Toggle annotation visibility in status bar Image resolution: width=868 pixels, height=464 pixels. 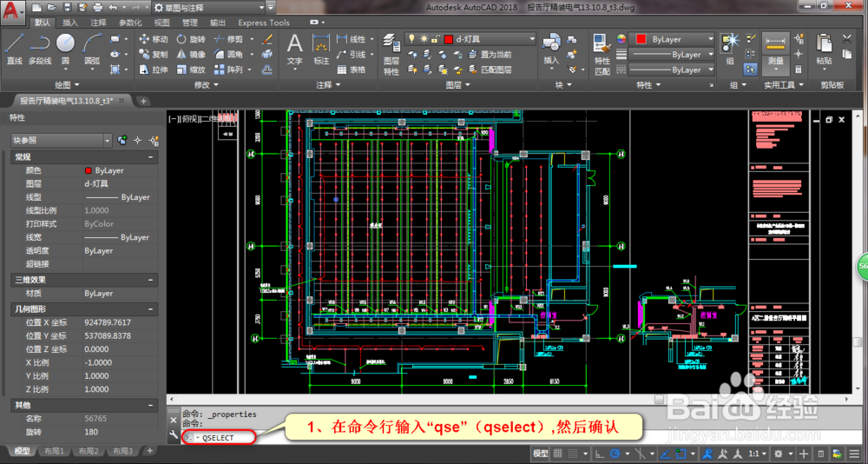pos(707,453)
